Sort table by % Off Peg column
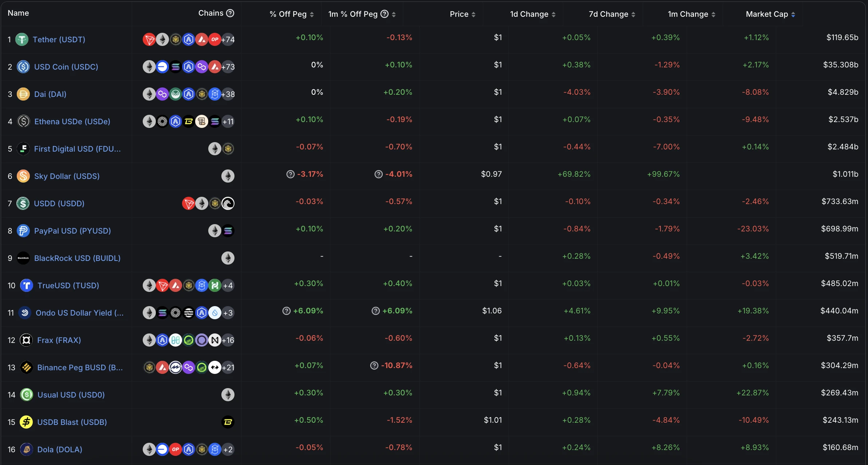Screen dimensions: 868x465 [291, 14]
